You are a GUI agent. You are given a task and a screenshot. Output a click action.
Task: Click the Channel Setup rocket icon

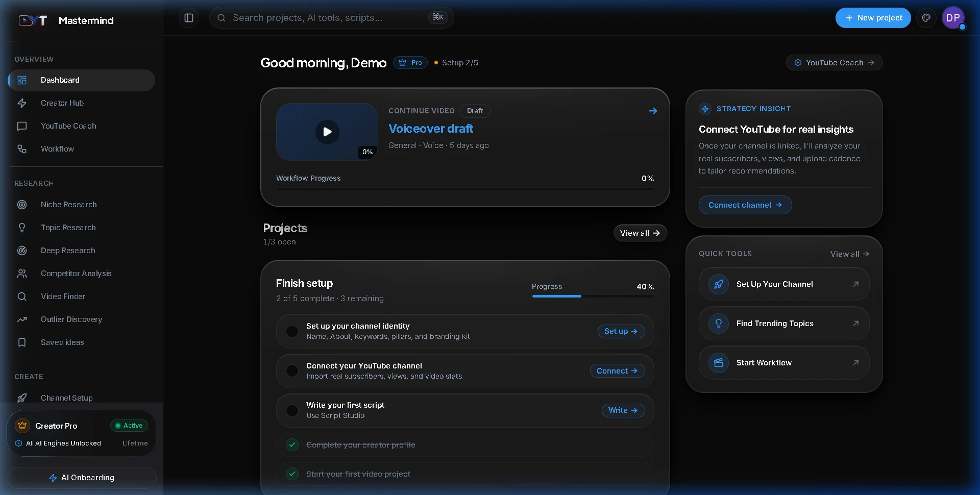22,398
